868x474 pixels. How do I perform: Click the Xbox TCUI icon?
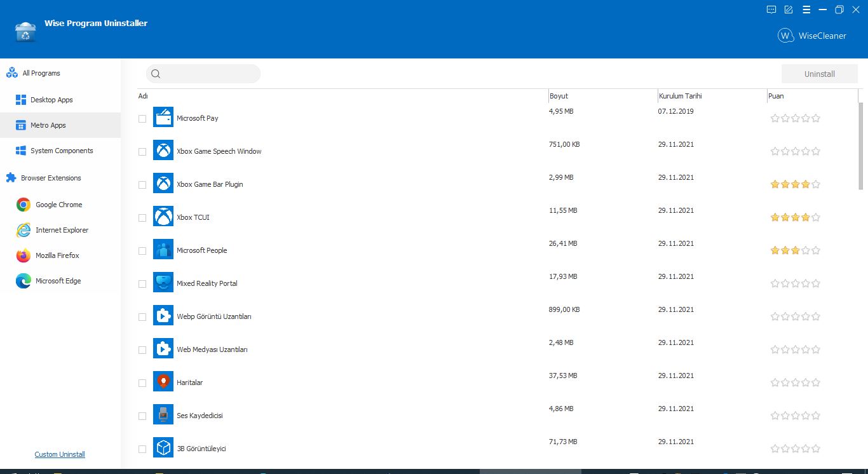tap(163, 217)
